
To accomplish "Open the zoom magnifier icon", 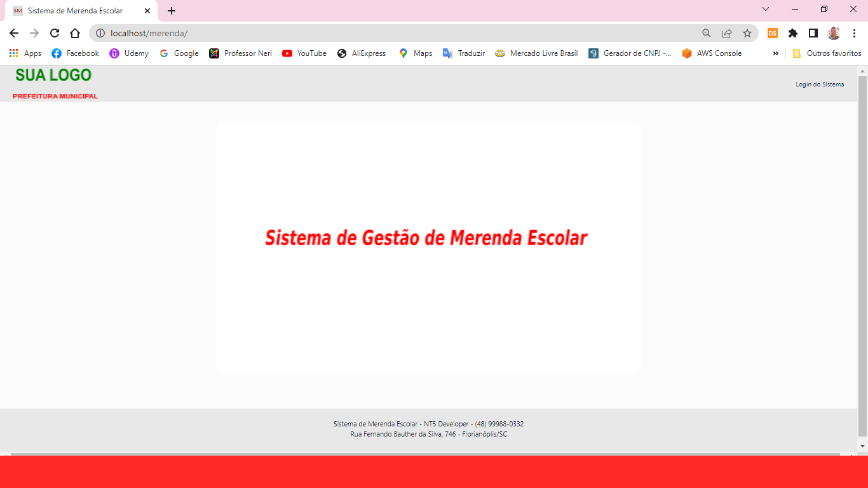I will (707, 33).
